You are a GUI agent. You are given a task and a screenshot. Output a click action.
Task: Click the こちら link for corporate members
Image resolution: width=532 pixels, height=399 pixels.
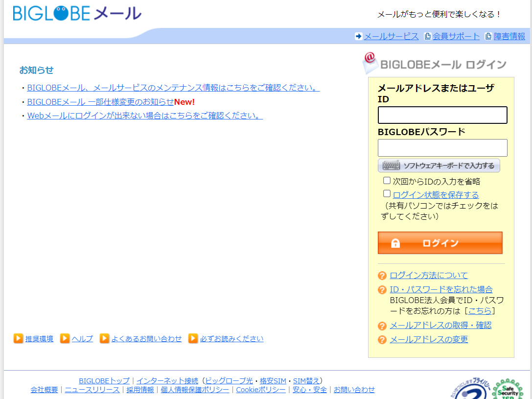[x=480, y=311]
